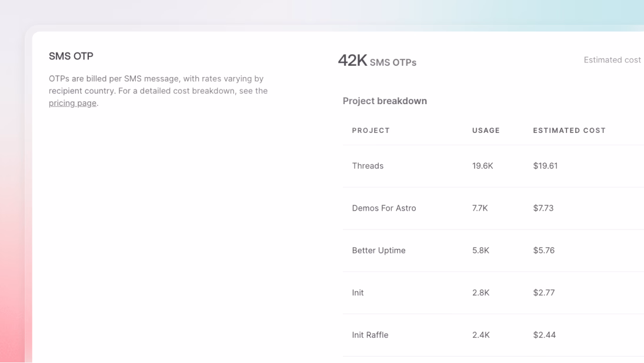Screen dimensions: 644x363
Task: Click the USAGE column header
Action: (x=486, y=131)
